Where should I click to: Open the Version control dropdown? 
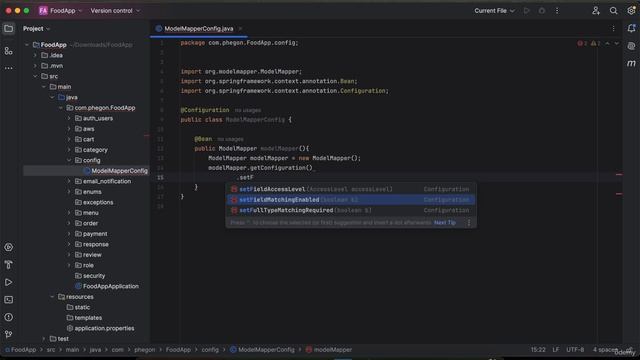115,11
